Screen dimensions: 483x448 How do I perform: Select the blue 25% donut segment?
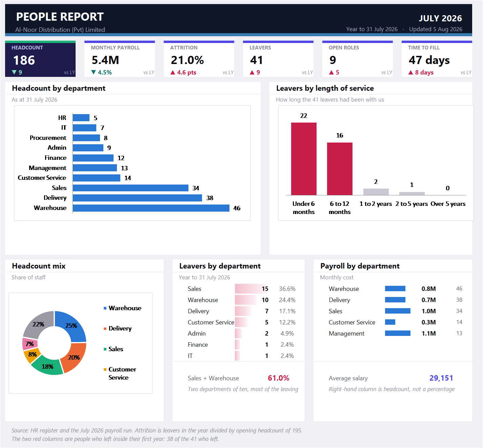[72, 325]
